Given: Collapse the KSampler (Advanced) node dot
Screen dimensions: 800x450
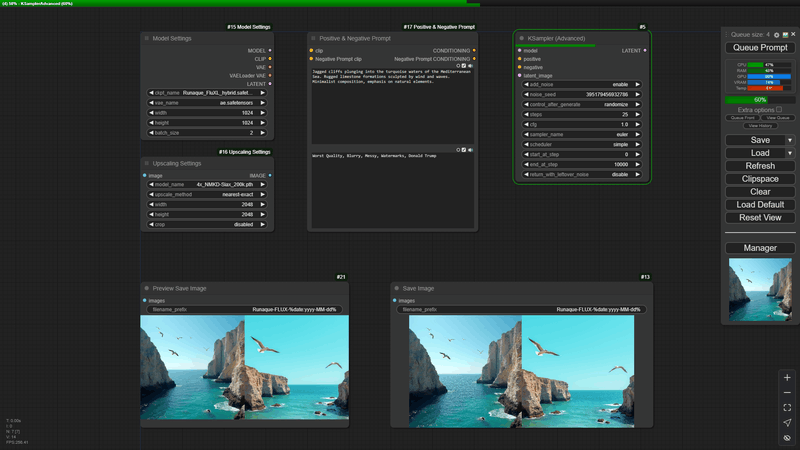Looking at the screenshot, I should coord(521,38).
